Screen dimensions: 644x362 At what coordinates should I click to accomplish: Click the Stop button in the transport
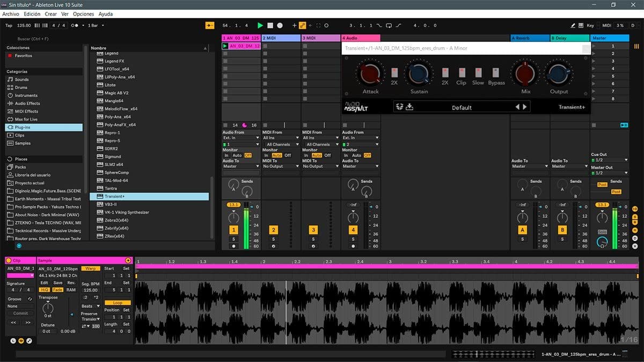pyautogui.click(x=270, y=25)
